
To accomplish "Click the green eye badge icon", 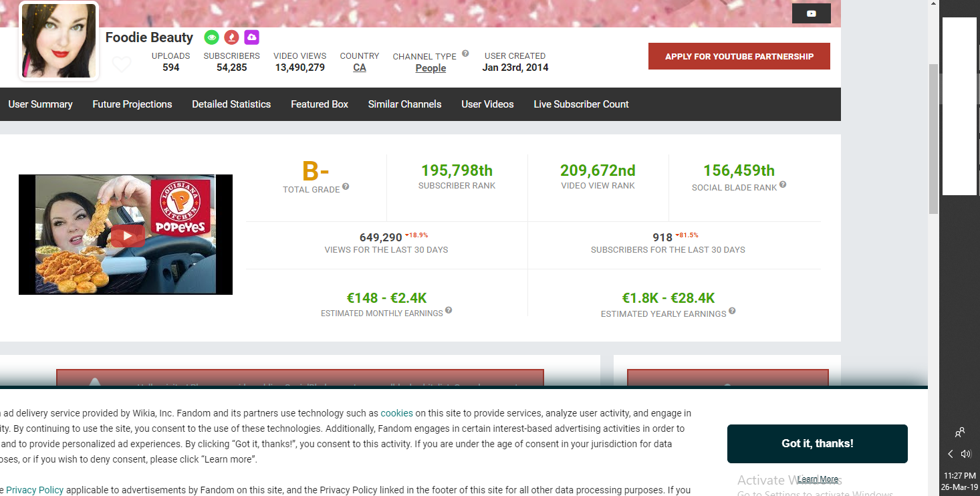I will click(x=212, y=37).
